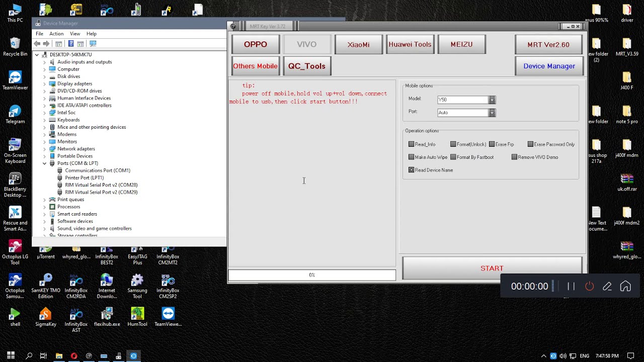Click the Windows Start button on taskbar
This screenshot has height=362, width=644.
[11, 355]
